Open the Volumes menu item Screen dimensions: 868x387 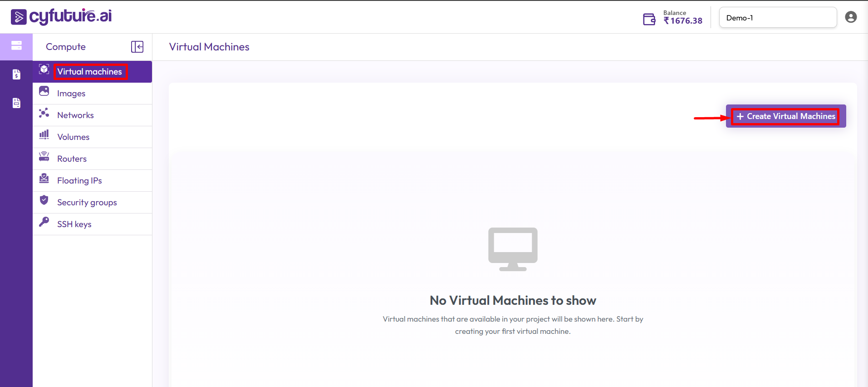click(x=73, y=137)
